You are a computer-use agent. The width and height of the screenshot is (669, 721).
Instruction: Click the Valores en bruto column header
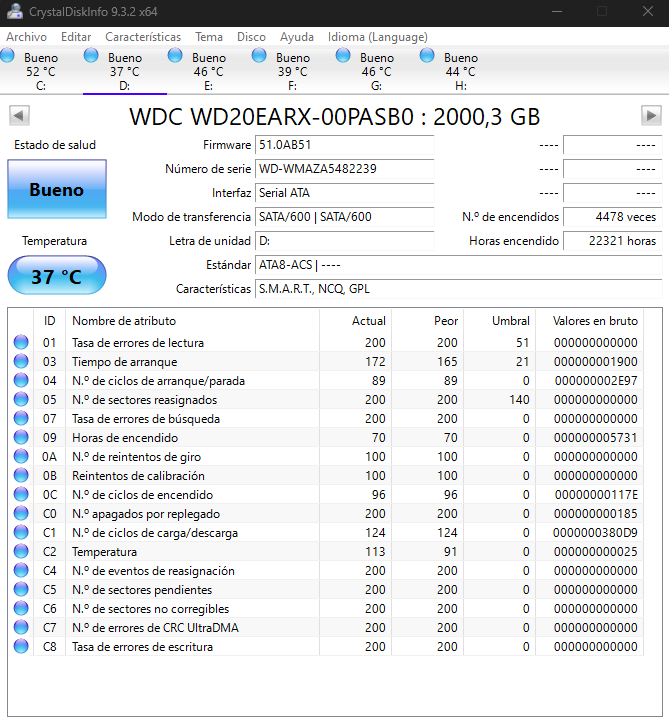coord(590,321)
